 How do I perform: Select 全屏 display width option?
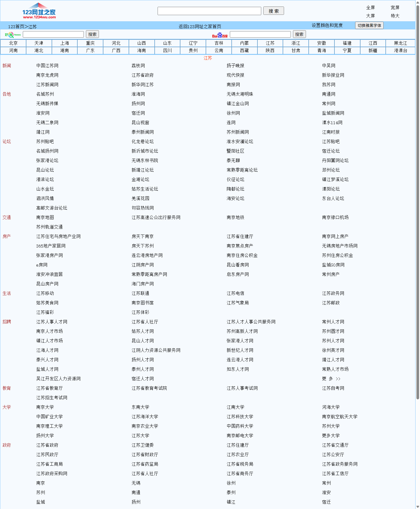[x=370, y=8]
